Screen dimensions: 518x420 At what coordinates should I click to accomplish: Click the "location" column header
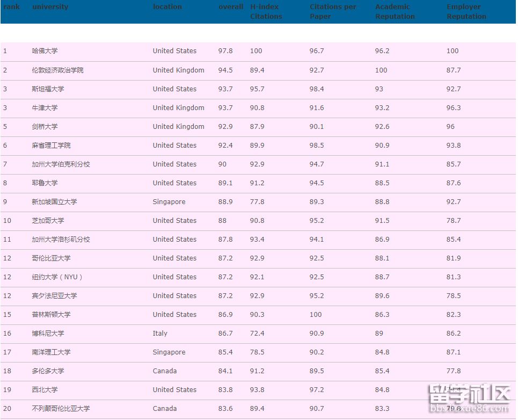[167, 7]
